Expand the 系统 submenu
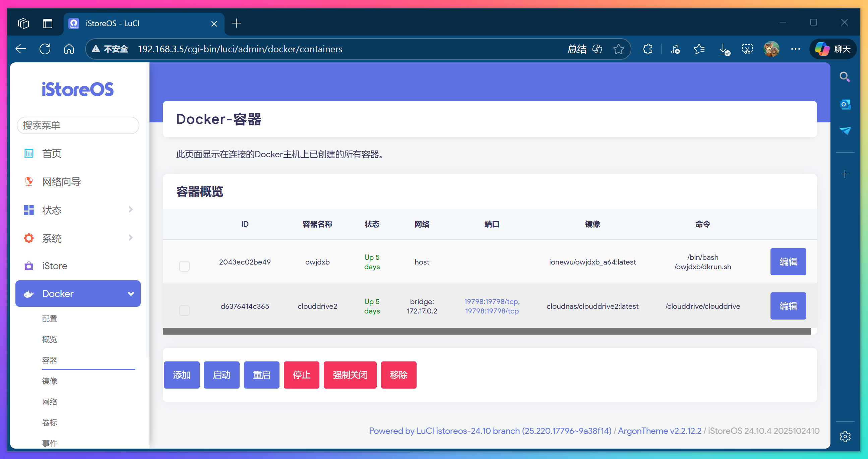Image resolution: width=868 pixels, height=459 pixels. pyautogui.click(x=131, y=238)
